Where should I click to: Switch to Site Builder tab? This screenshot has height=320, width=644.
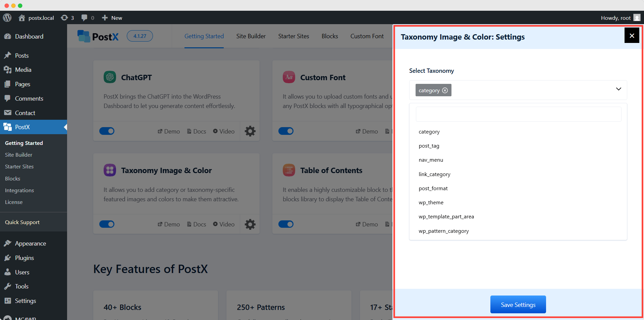pyautogui.click(x=251, y=36)
